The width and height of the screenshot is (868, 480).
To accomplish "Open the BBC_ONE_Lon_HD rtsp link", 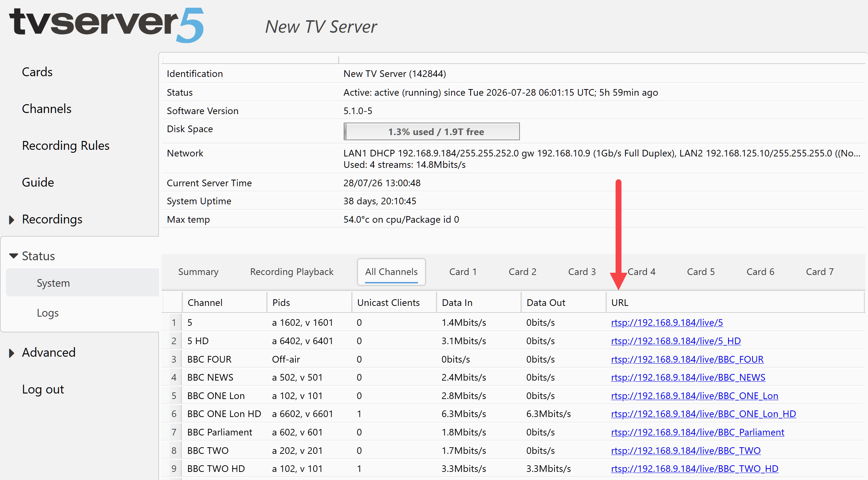I will click(x=704, y=414).
